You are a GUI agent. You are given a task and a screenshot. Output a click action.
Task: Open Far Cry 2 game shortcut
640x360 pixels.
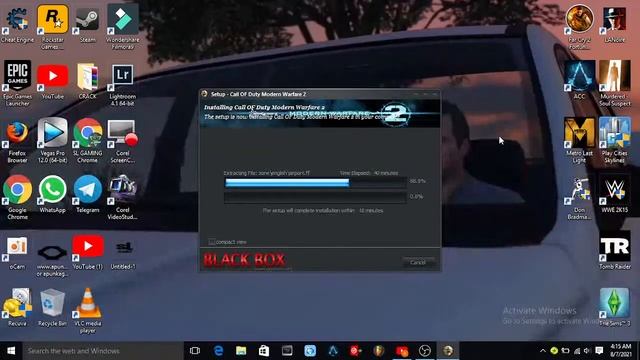tap(579, 27)
